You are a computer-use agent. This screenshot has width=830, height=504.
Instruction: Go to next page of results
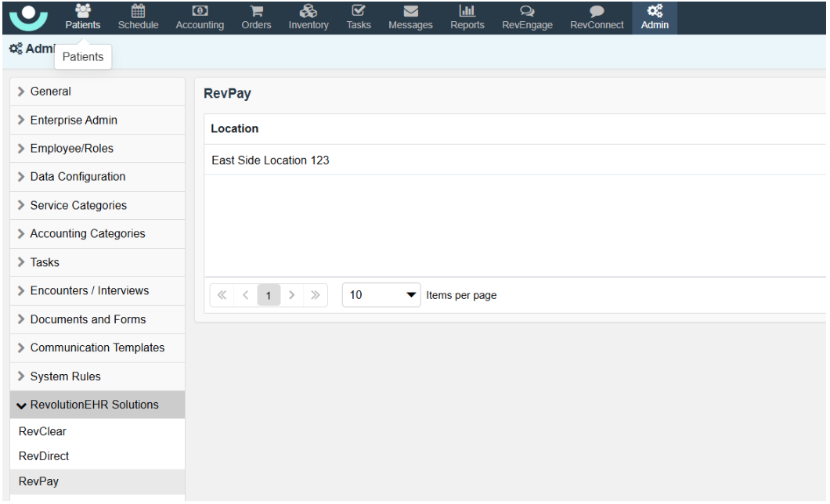pos(291,295)
